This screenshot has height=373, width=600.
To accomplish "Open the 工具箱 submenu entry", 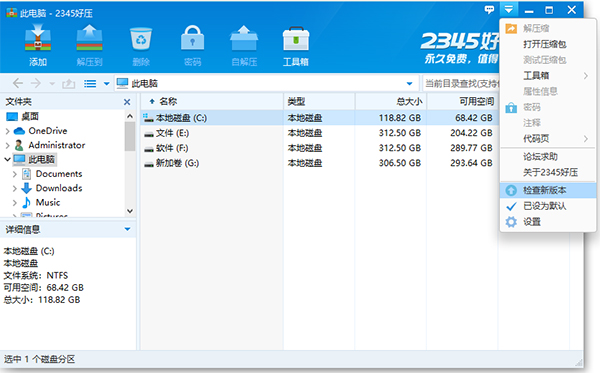I will tap(548, 75).
